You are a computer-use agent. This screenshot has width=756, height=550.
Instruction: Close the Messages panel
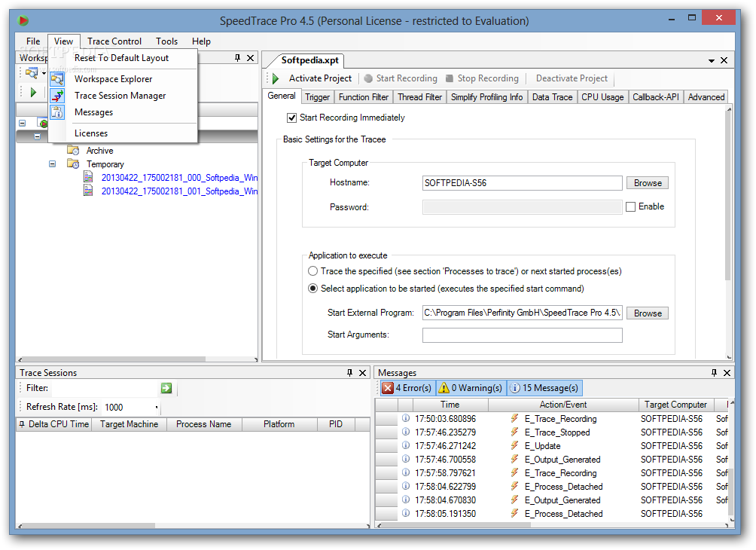point(727,372)
